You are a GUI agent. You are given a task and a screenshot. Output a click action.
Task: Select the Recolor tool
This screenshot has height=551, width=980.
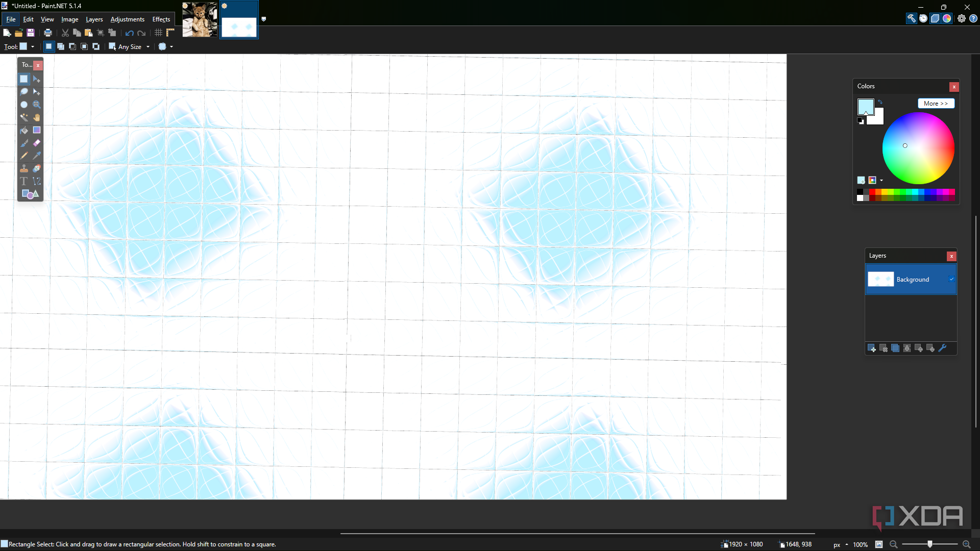[37, 168]
